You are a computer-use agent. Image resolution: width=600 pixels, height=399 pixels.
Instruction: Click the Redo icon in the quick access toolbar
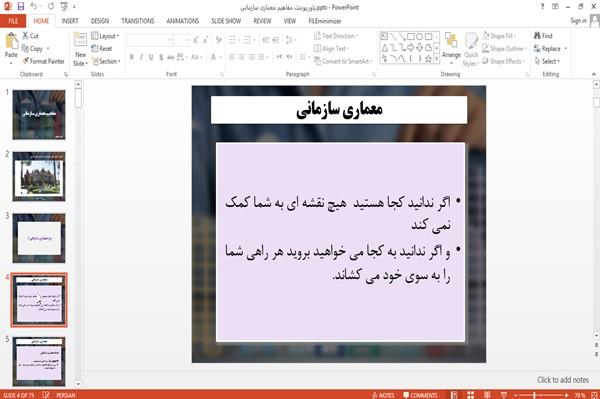[x=51, y=7]
